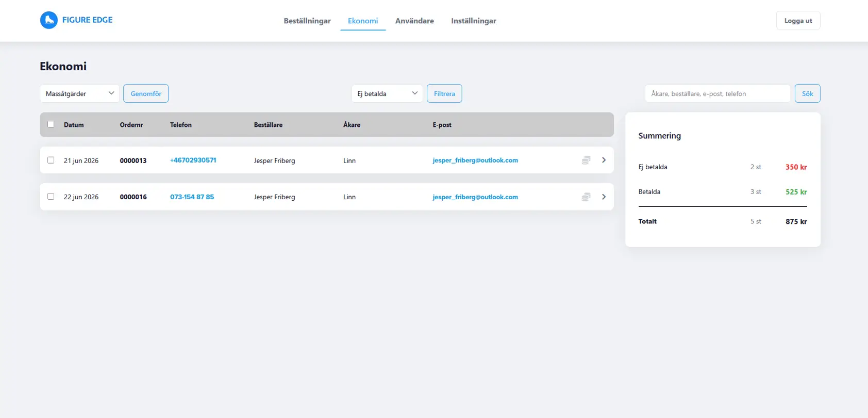The image size is (868, 418).
Task: Click the coins payment icon for order 0000013
Action: click(x=586, y=160)
